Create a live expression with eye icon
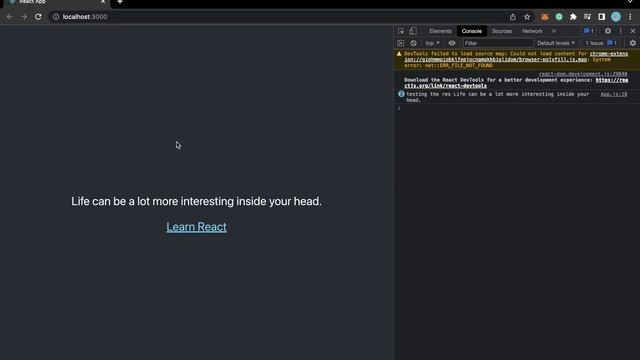The height and width of the screenshot is (360, 640). [x=452, y=43]
